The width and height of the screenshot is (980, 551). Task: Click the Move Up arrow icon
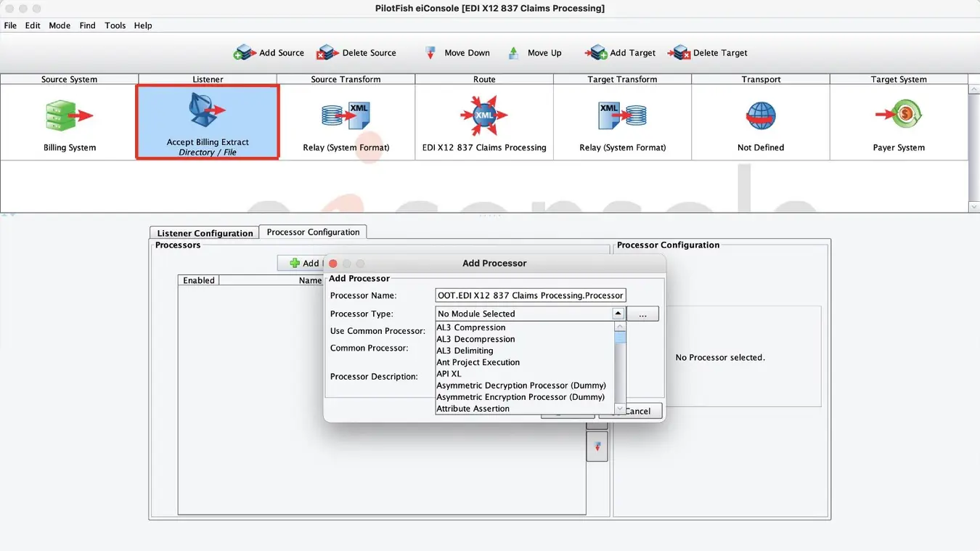[x=513, y=52]
